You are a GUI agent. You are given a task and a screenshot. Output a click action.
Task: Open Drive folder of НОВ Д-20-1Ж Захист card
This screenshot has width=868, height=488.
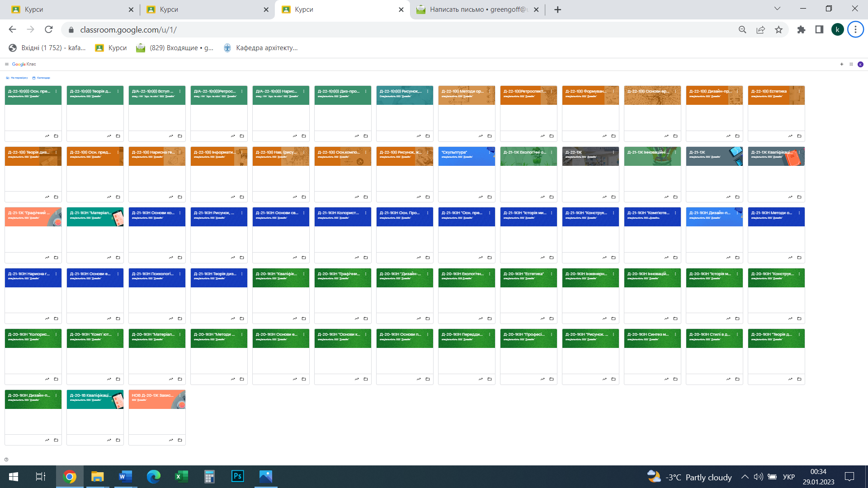[x=180, y=440]
